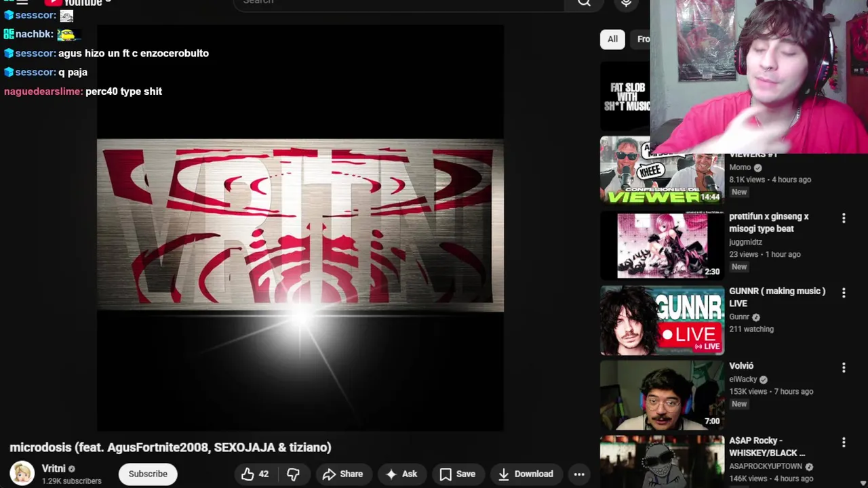
Task: Open the Volvió video thumbnail
Action: tap(662, 394)
